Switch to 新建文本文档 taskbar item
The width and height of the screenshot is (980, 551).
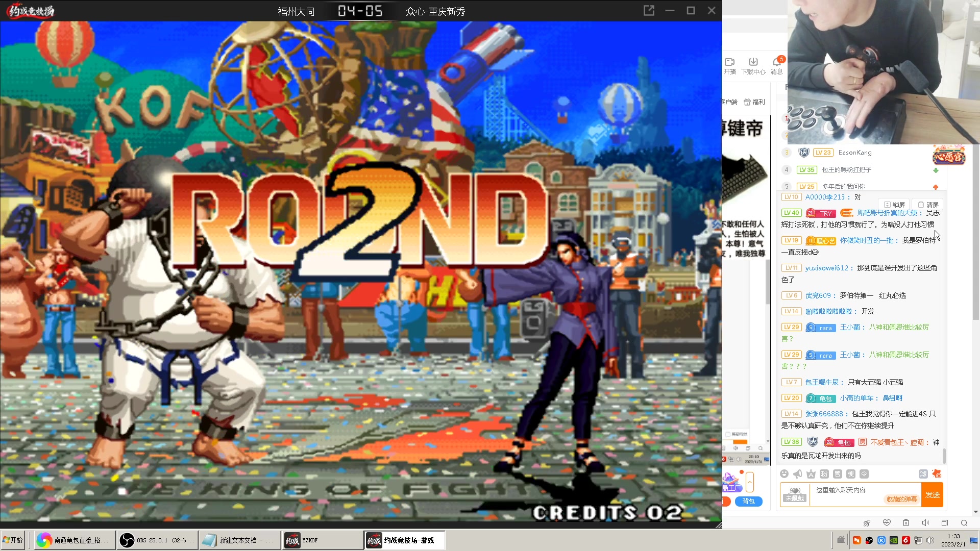239,540
